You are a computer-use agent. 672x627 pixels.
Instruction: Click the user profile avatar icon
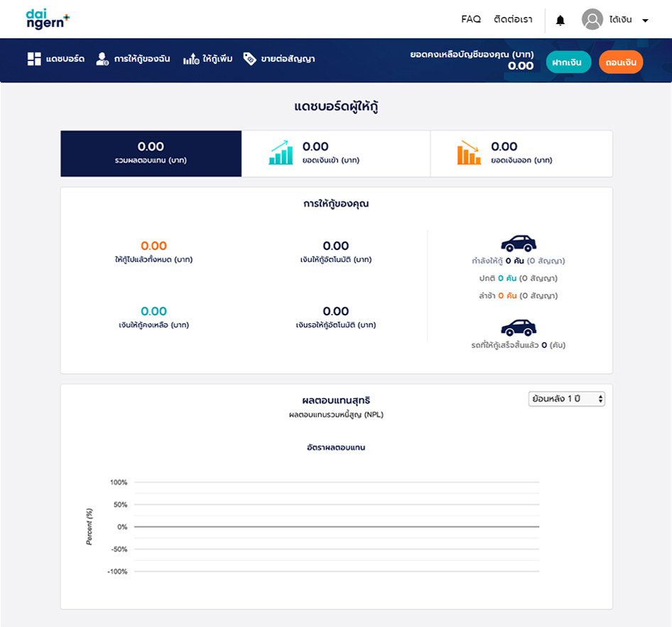[592, 20]
